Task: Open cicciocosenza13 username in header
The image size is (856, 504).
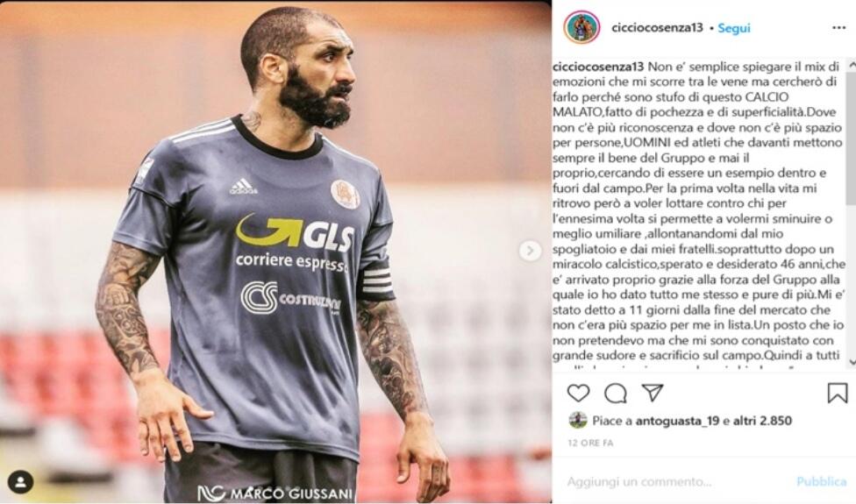Action: [657, 27]
